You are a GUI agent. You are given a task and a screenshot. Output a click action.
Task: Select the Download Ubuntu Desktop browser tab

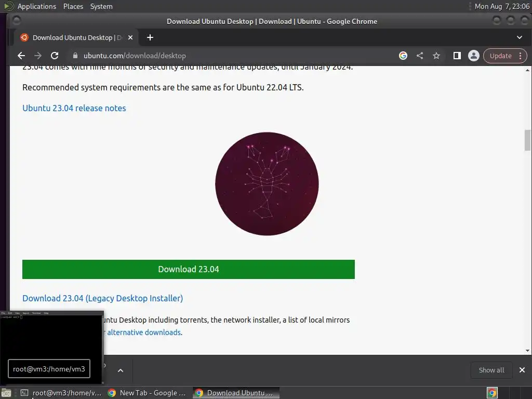pyautogui.click(x=76, y=37)
